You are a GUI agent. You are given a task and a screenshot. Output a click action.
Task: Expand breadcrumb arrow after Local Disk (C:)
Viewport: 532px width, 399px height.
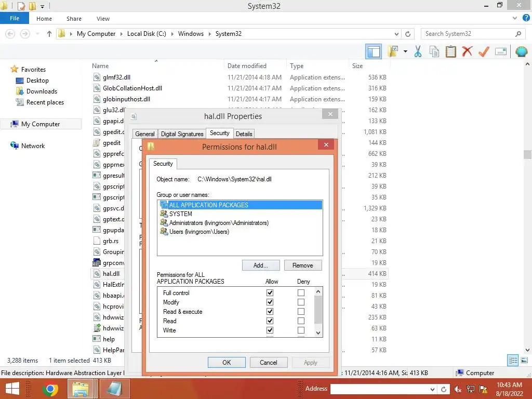172,34
